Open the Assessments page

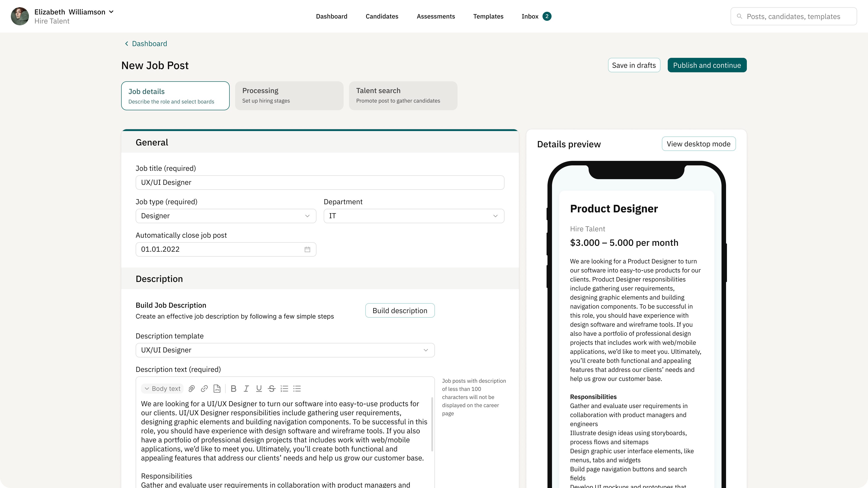pos(436,16)
